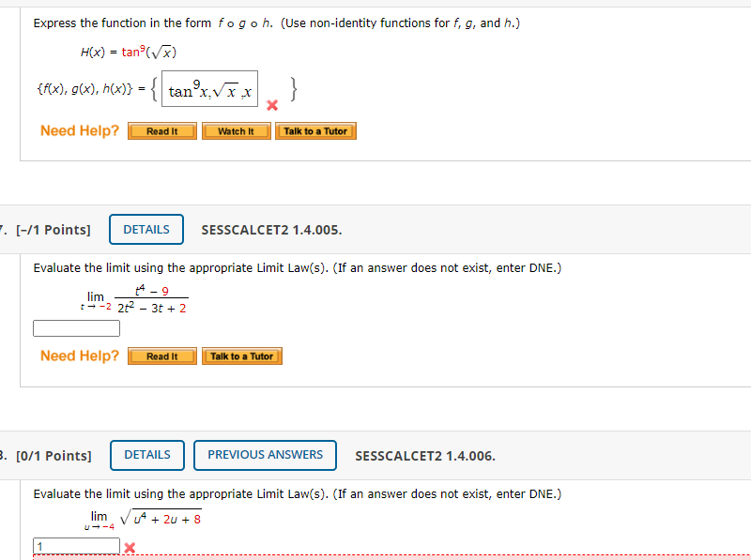This screenshot has height=560, width=751.
Task: Click PREVIOUS ANSWERS for the square root limit
Action: [265, 455]
